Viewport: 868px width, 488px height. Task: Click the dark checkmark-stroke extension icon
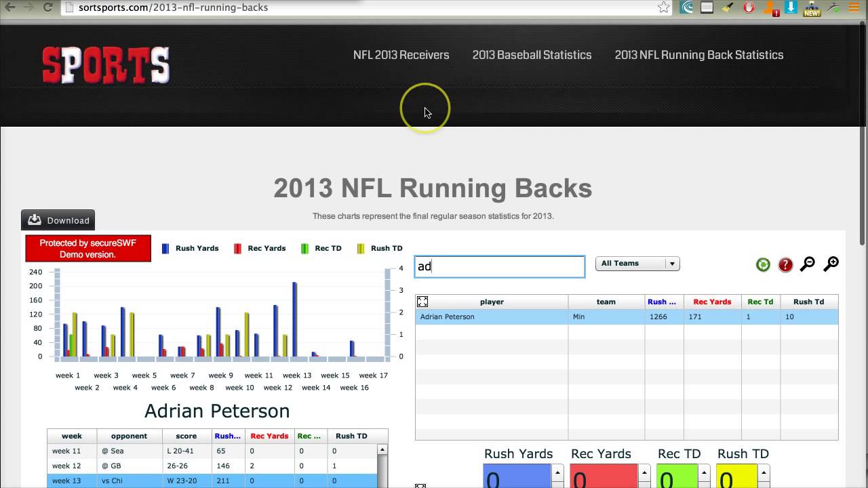click(833, 7)
